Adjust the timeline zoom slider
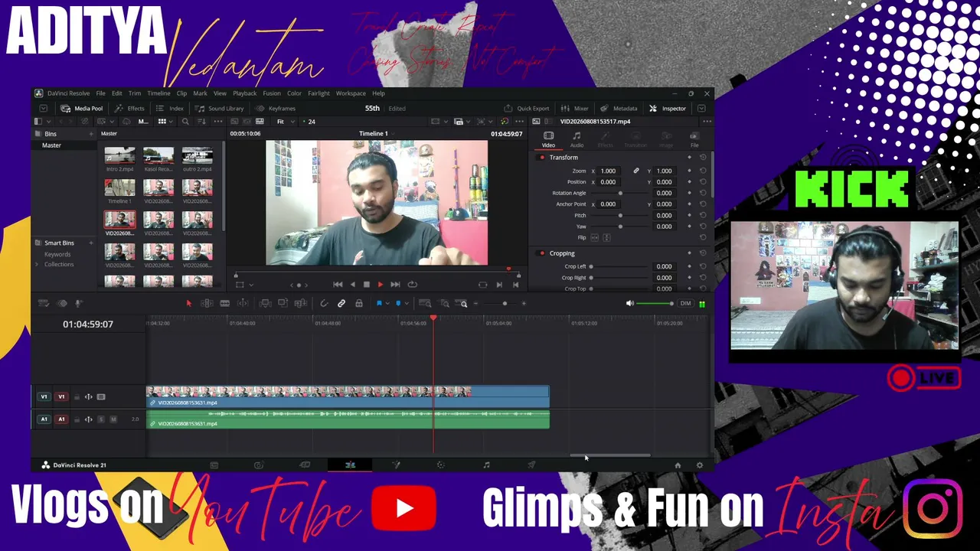 tap(505, 304)
